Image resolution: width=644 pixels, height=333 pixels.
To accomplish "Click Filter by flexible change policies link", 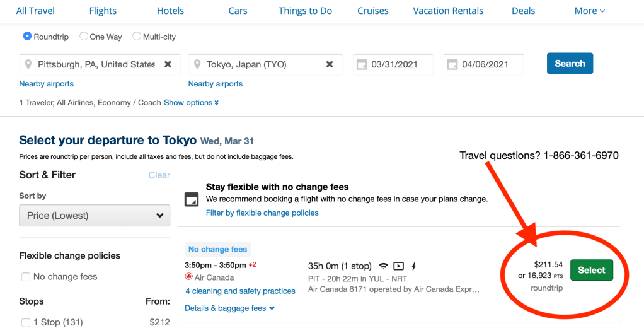I will point(262,213).
